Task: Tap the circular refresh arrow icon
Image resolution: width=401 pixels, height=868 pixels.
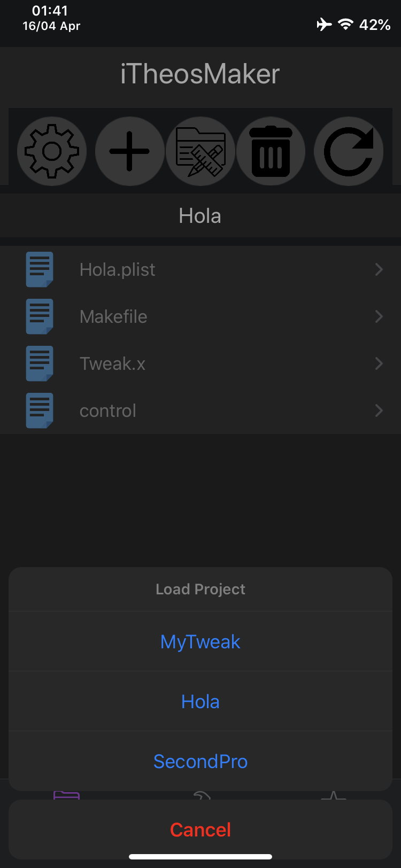Action: (x=349, y=151)
